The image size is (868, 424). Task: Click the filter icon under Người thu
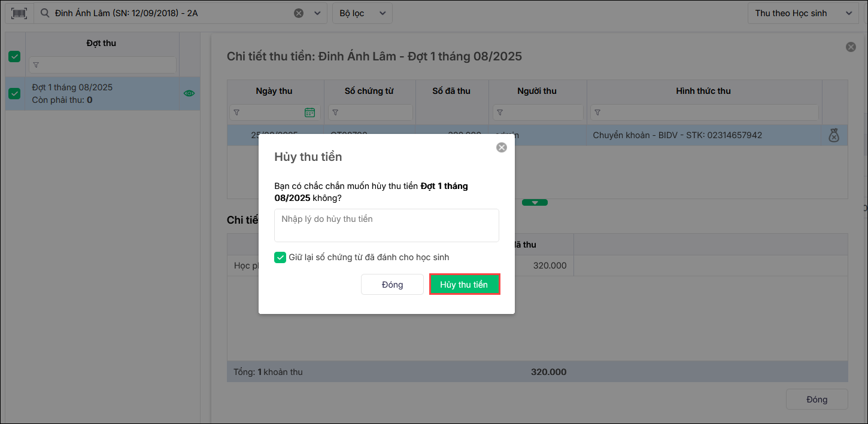click(x=498, y=112)
